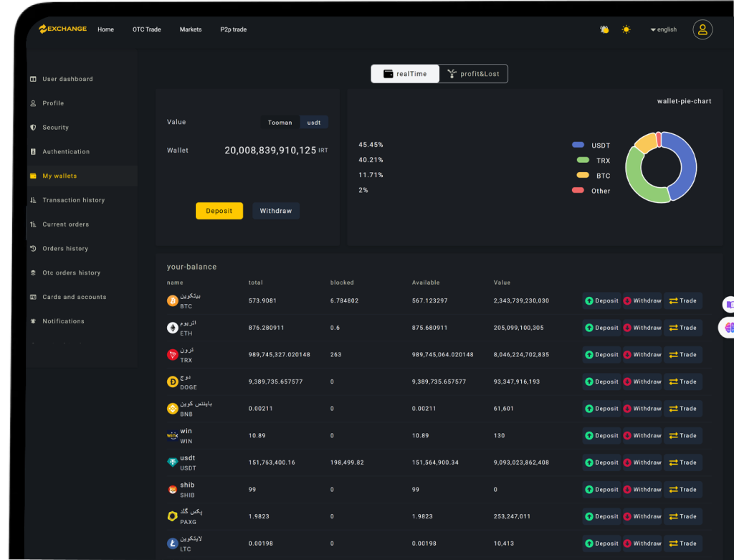Click the Dogecoin icon in balance list
The height and width of the screenshot is (560, 734).
[172, 382]
